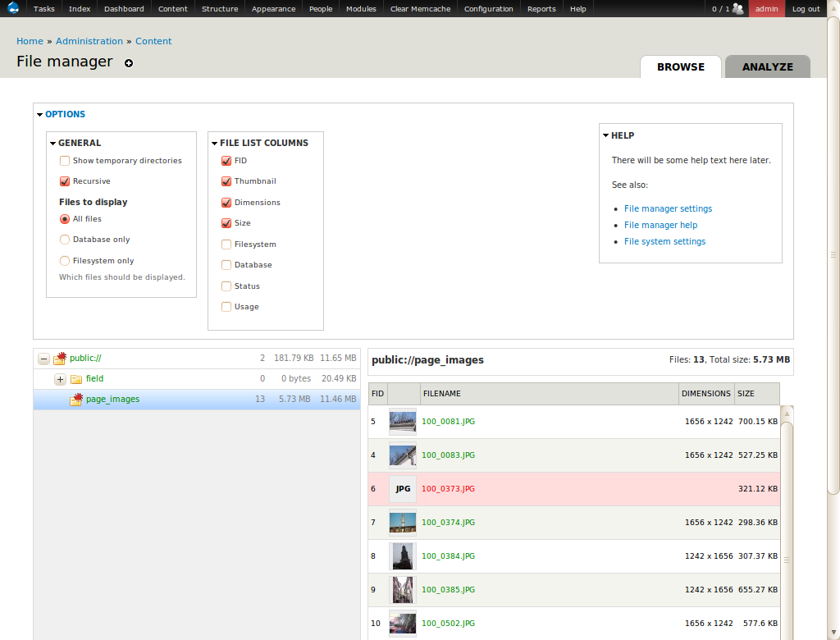Select the Database only radio button
Viewport: 840px width, 640px height.
(64, 240)
